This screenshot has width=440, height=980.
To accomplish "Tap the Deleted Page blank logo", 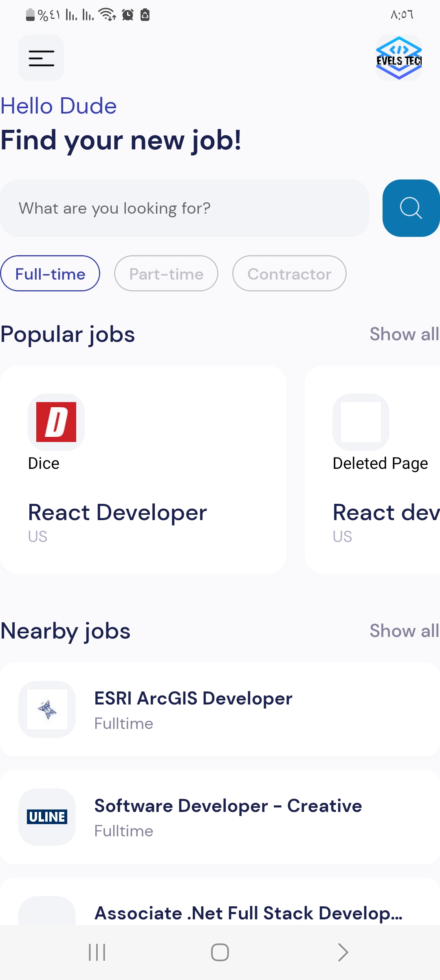I will click(361, 422).
